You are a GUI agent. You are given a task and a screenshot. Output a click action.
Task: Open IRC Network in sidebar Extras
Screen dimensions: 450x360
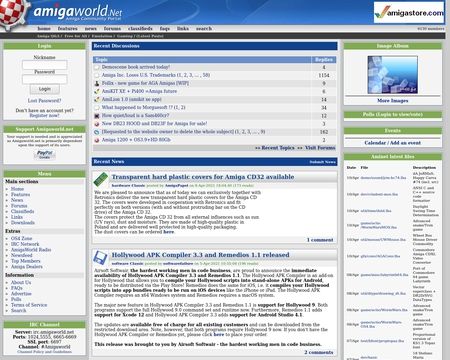click(25, 244)
